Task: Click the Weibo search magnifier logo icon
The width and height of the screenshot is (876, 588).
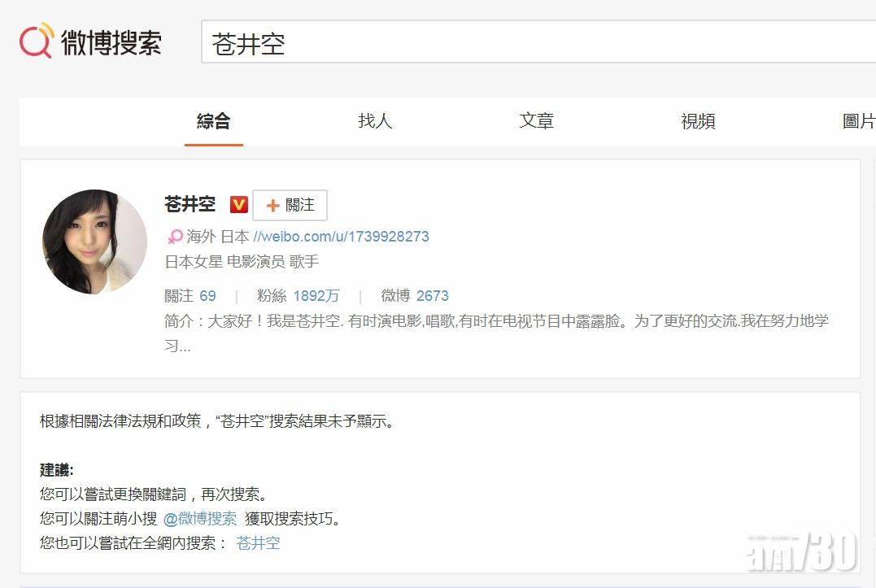Action: pyautogui.click(x=37, y=41)
